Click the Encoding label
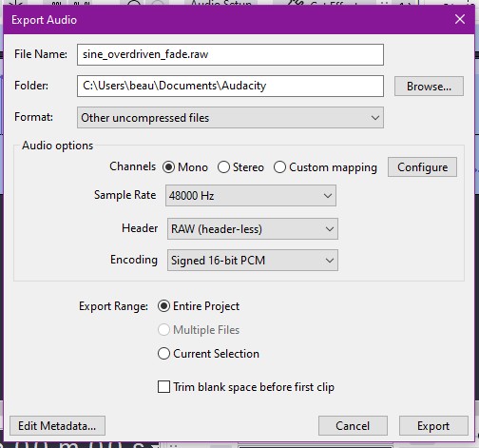This screenshot has height=448, width=479. [134, 260]
